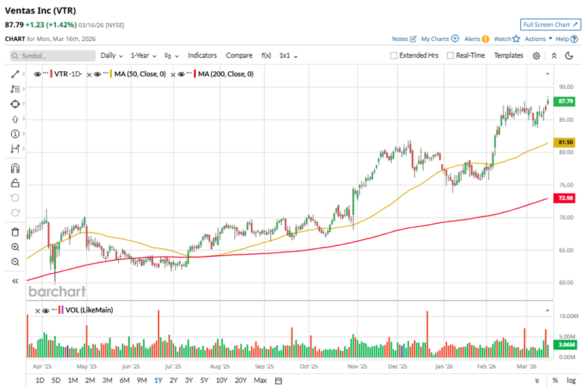
Task: Open the Compare tool
Action: pyautogui.click(x=239, y=56)
